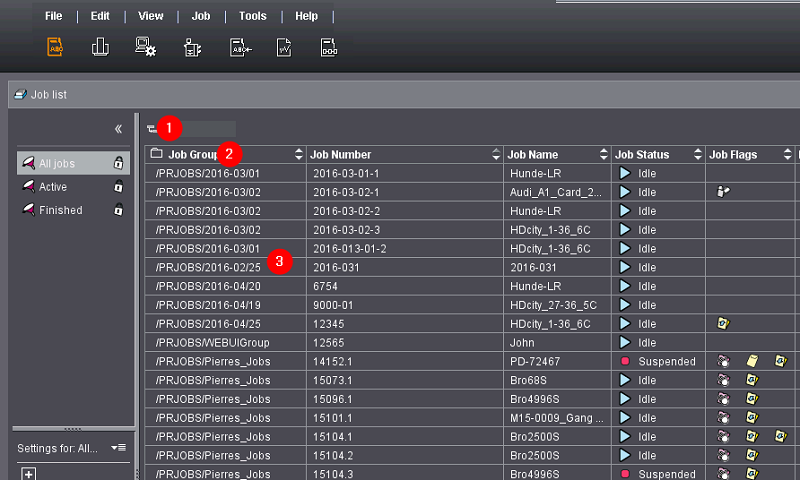Click the job flag icon in Audi_A1_Card row

pos(723,191)
